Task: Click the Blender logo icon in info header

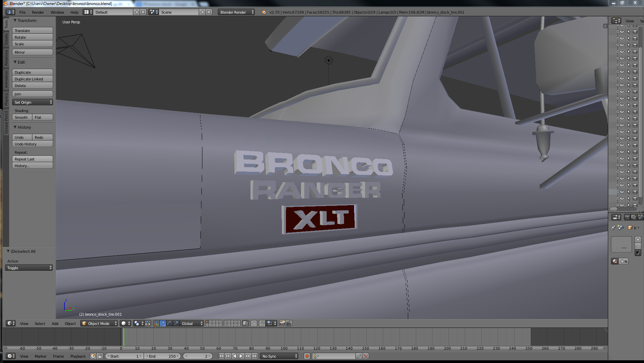Action: tap(263, 12)
